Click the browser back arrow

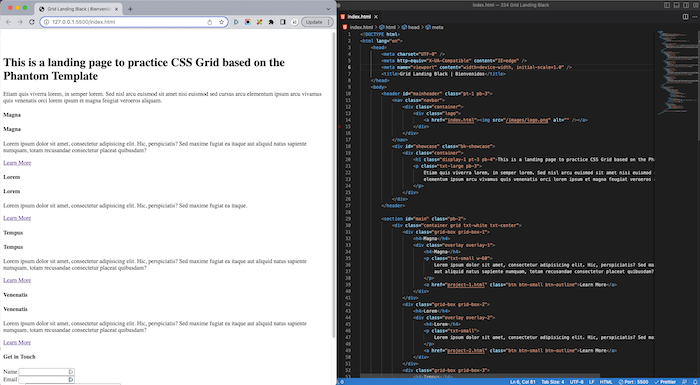pos(8,22)
